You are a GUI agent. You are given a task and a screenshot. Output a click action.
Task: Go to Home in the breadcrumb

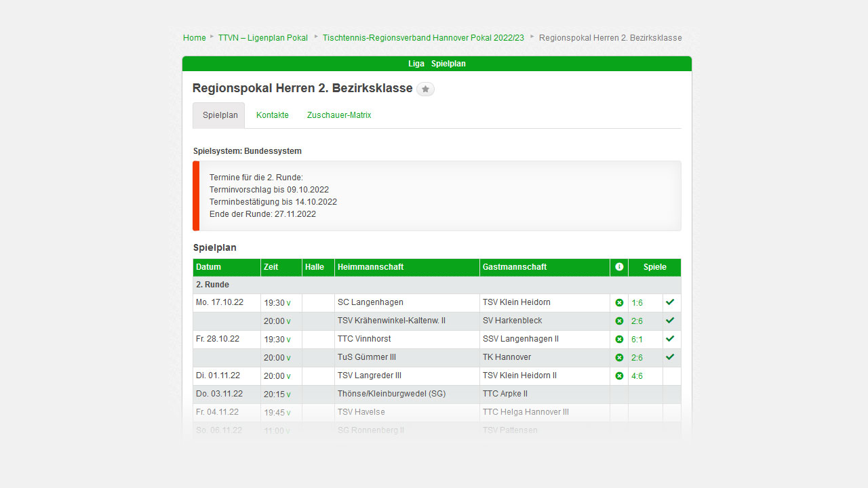194,38
